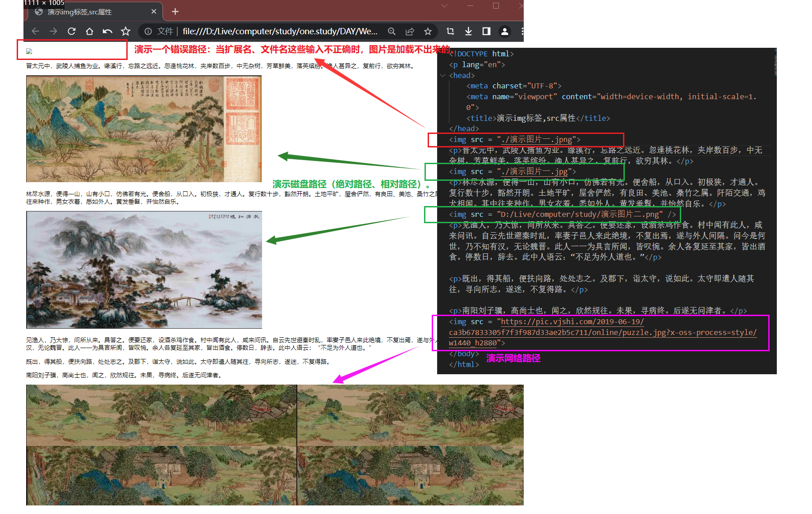Go forward in browser history

[53, 31]
